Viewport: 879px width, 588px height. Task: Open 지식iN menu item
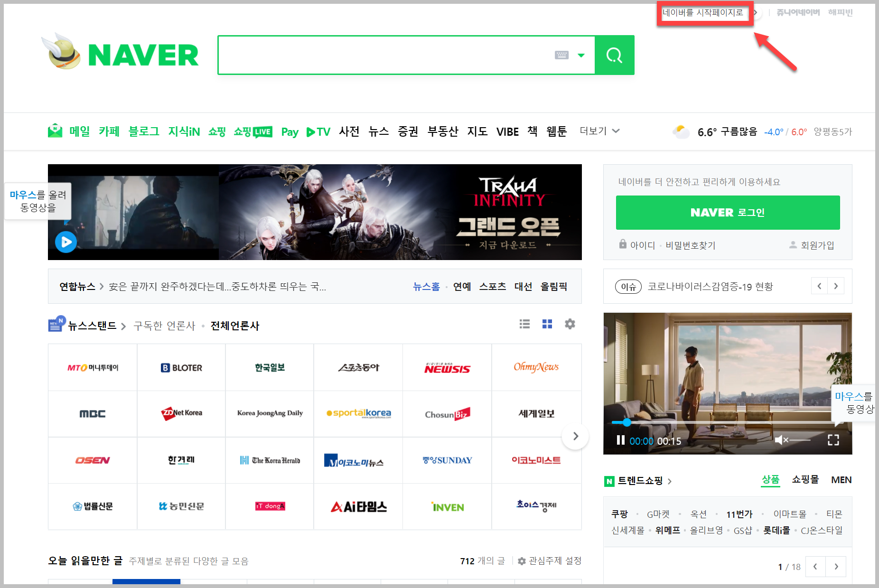(184, 131)
